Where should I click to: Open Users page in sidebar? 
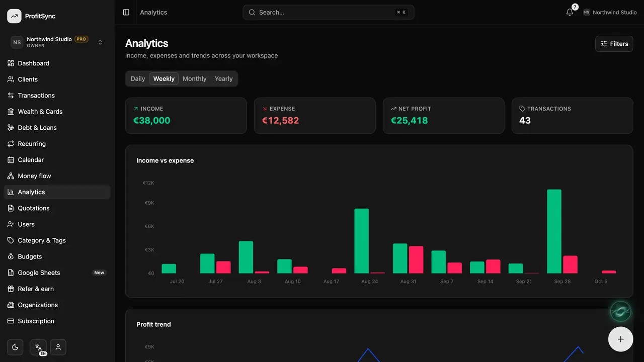(x=57, y=224)
